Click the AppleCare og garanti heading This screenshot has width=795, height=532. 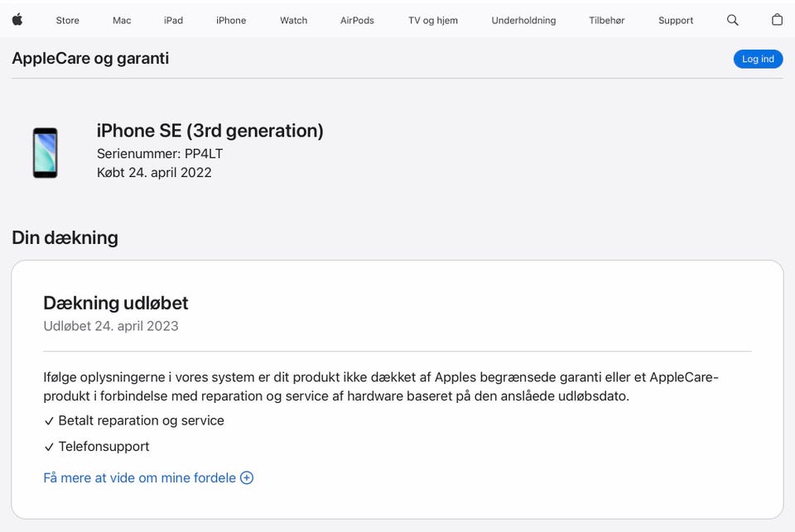(90, 58)
